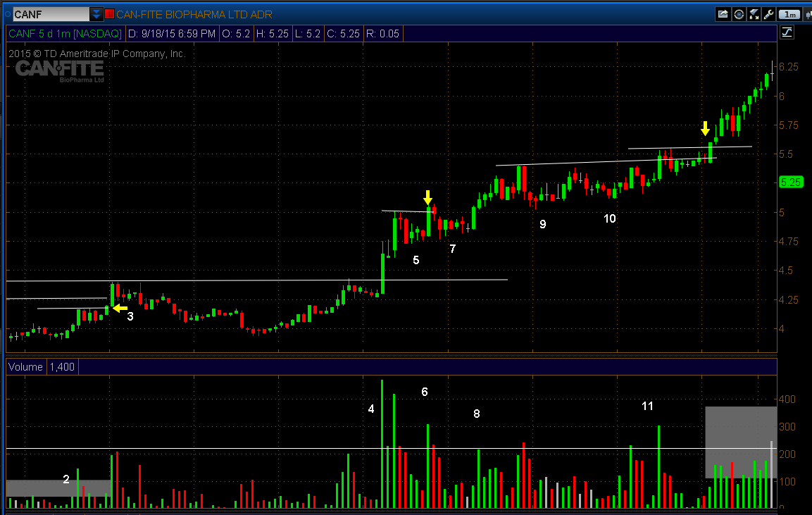Click the 6.25 price axis label
This screenshot has width=812, height=515.
tap(789, 67)
